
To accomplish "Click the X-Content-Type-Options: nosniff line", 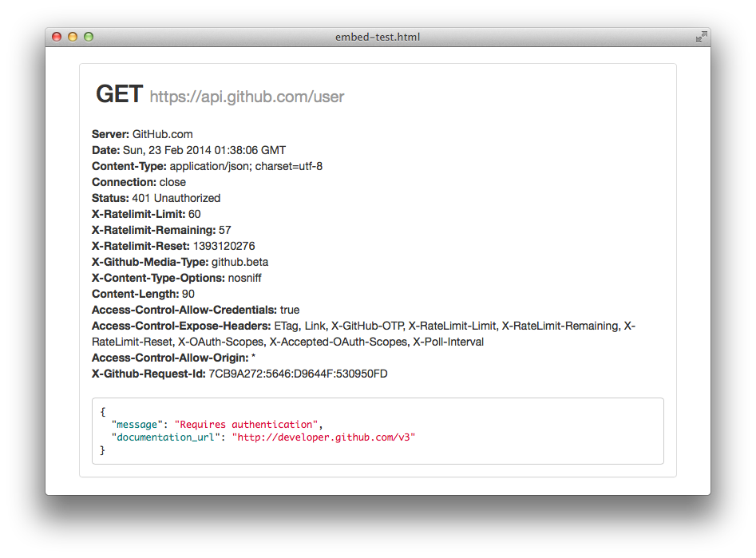I will pyautogui.click(x=176, y=277).
